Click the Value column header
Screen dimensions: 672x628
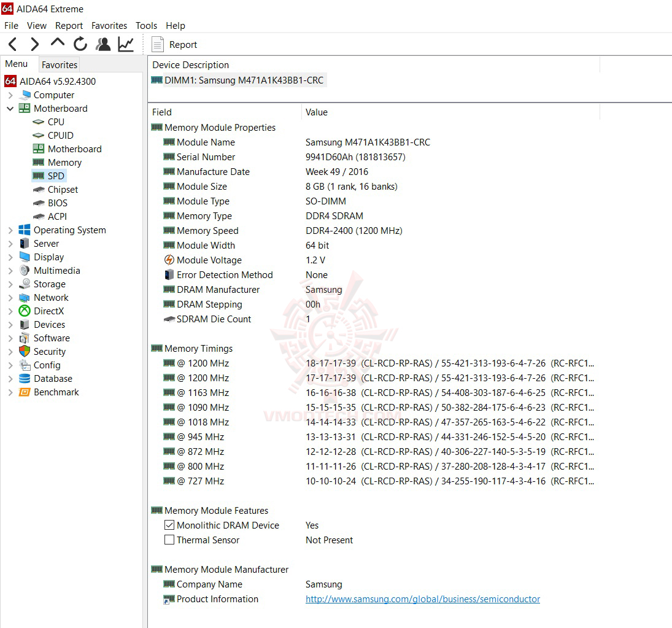[x=450, y=112]
